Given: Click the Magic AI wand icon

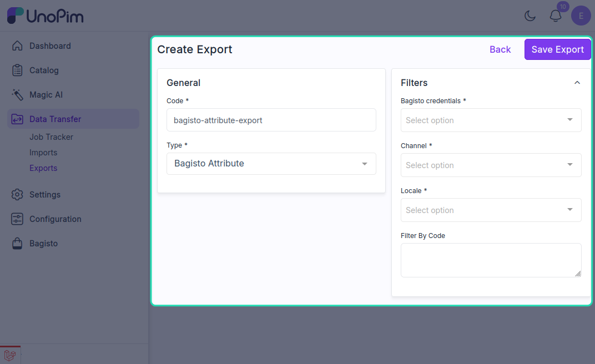Looking at the screenshot, I should (17, 94).
